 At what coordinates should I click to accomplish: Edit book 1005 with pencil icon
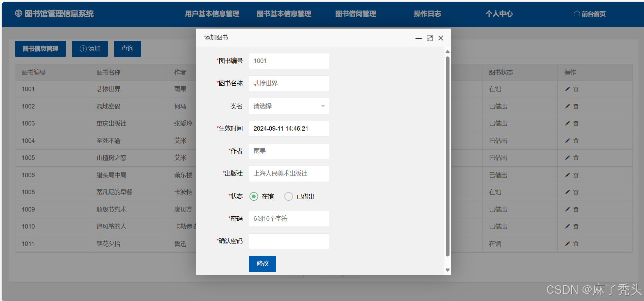coord(567,158)
